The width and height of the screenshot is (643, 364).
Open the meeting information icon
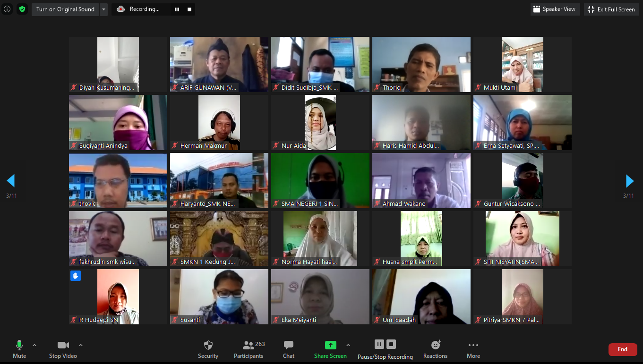pyautogui.click(x=7, y=9)
